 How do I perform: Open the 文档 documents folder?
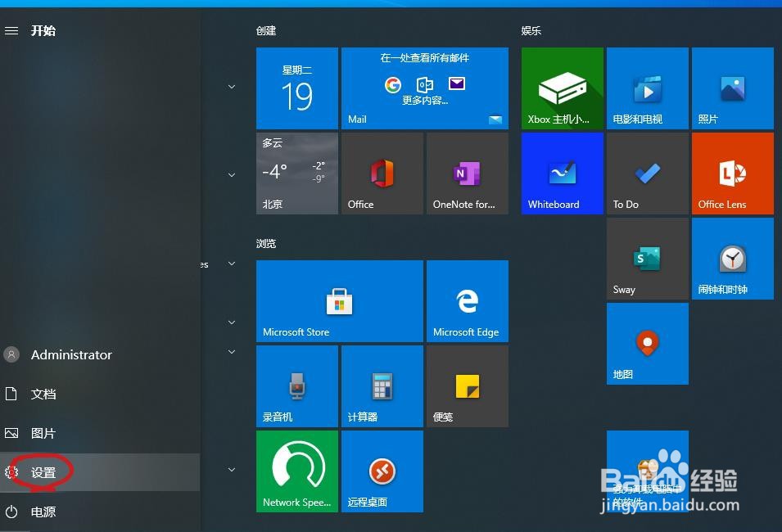click(100, 394)
